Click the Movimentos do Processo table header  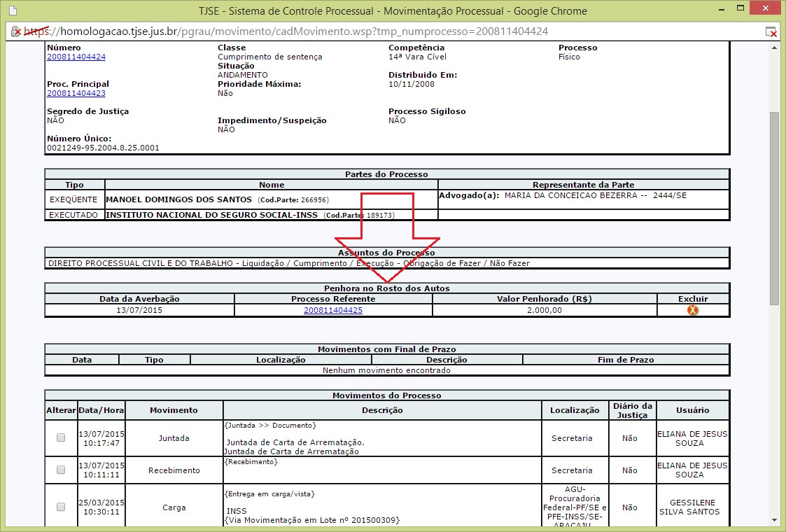coord(386,395)
